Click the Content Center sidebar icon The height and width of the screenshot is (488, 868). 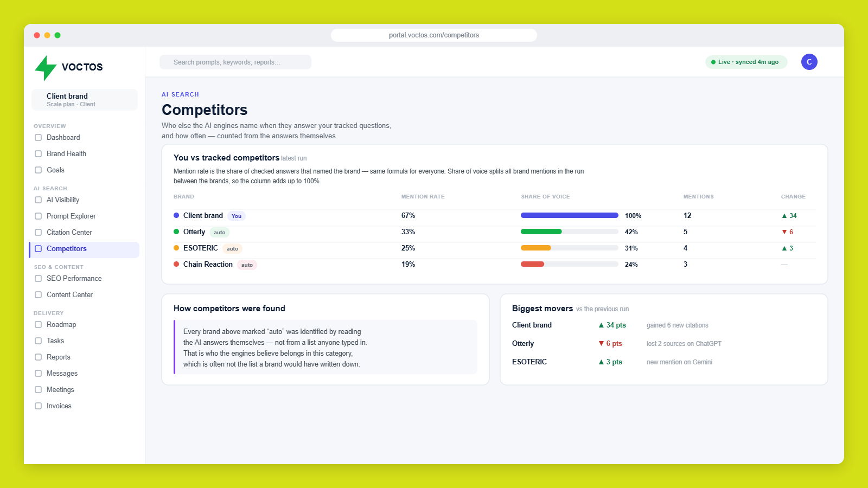[38, 295]
